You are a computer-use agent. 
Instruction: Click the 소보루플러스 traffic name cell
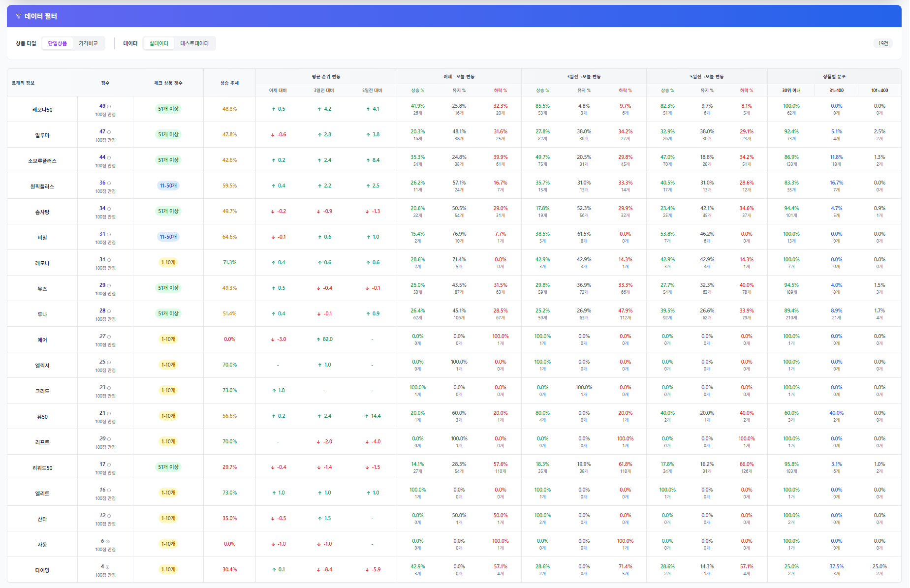click(x=42, y=160)
